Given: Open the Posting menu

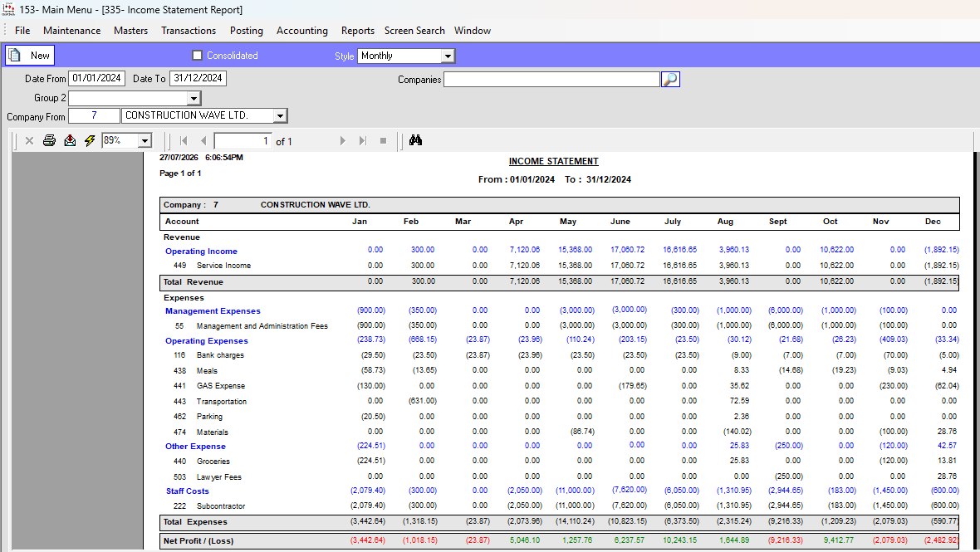Looking at the screenshot, I should click(x=247, y=31).
